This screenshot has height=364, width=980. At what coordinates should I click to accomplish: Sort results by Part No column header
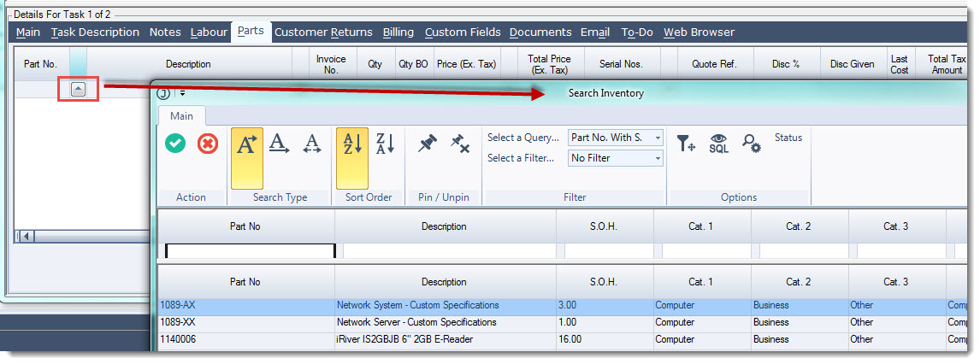click(245, 282)
